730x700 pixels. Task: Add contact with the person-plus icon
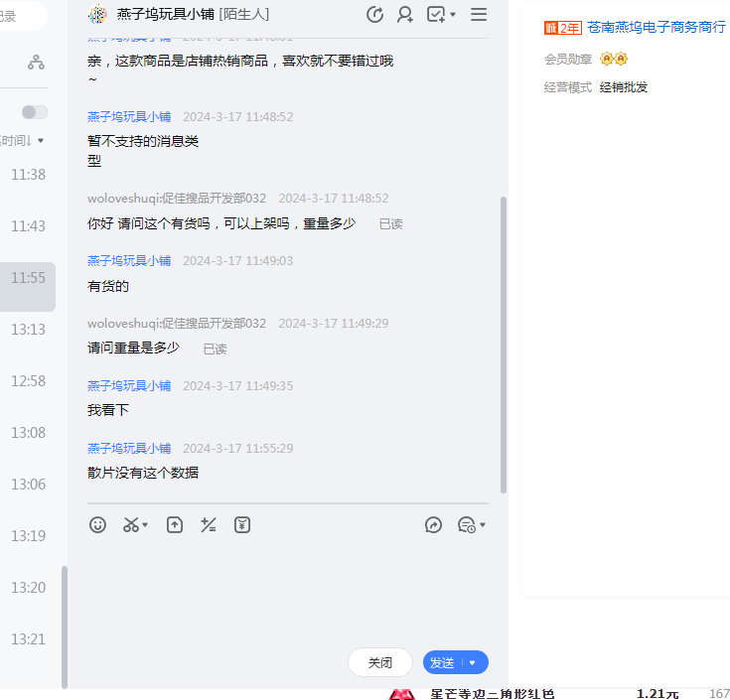pos(405,14)
